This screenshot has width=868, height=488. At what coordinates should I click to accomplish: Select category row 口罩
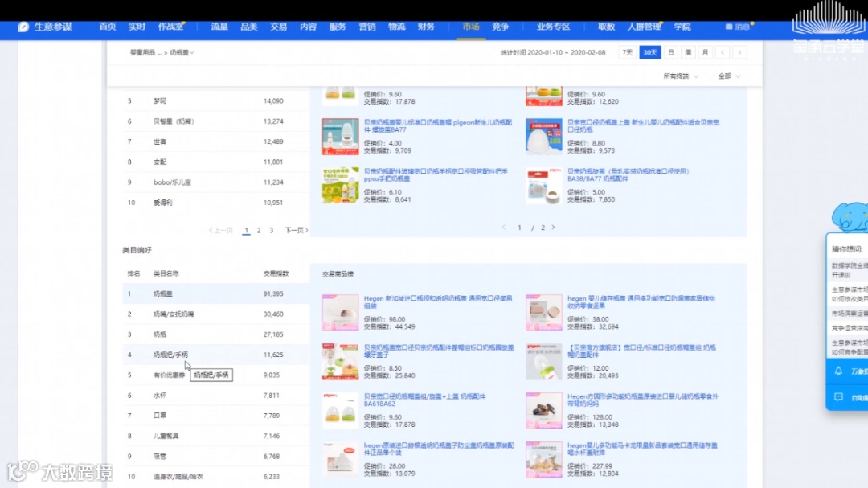216,416
